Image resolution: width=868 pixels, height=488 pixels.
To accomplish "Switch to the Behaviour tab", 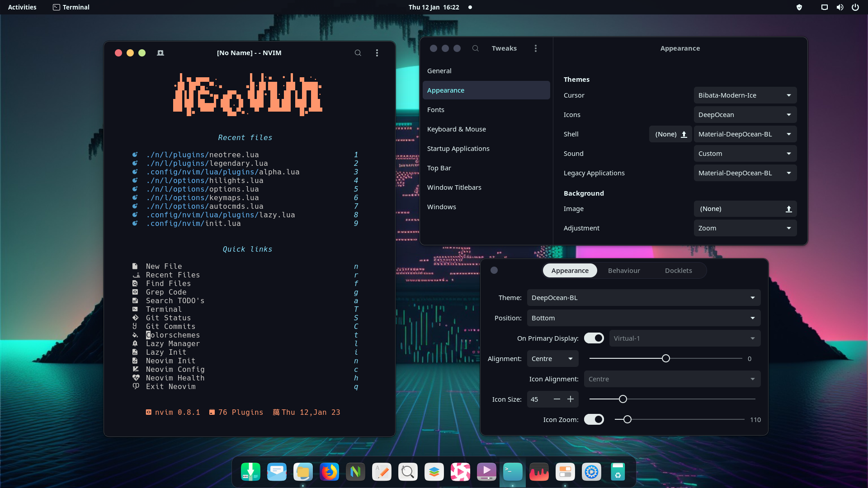I will (624, 271).
